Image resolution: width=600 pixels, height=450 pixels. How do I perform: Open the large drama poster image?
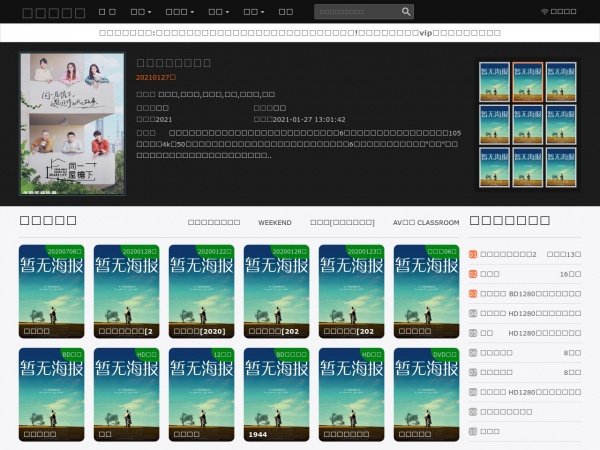(72, 124)
